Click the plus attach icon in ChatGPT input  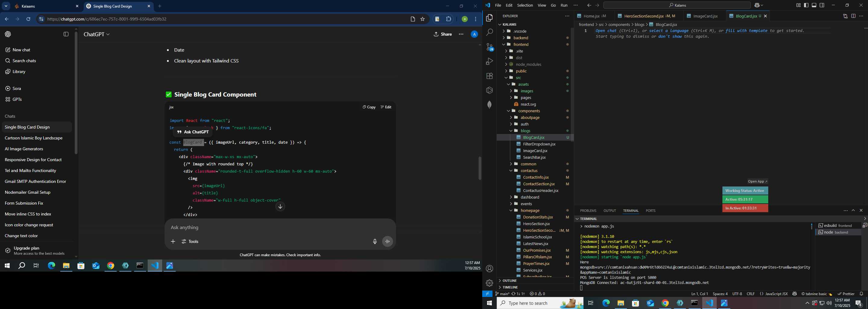point(173,241)
